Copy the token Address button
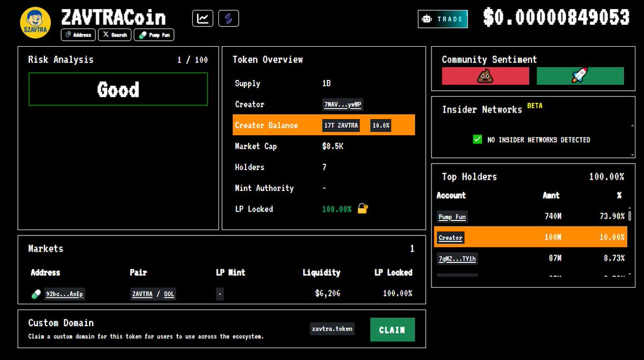This screenshot has width=644, height=360. click(x=78, y=35)
